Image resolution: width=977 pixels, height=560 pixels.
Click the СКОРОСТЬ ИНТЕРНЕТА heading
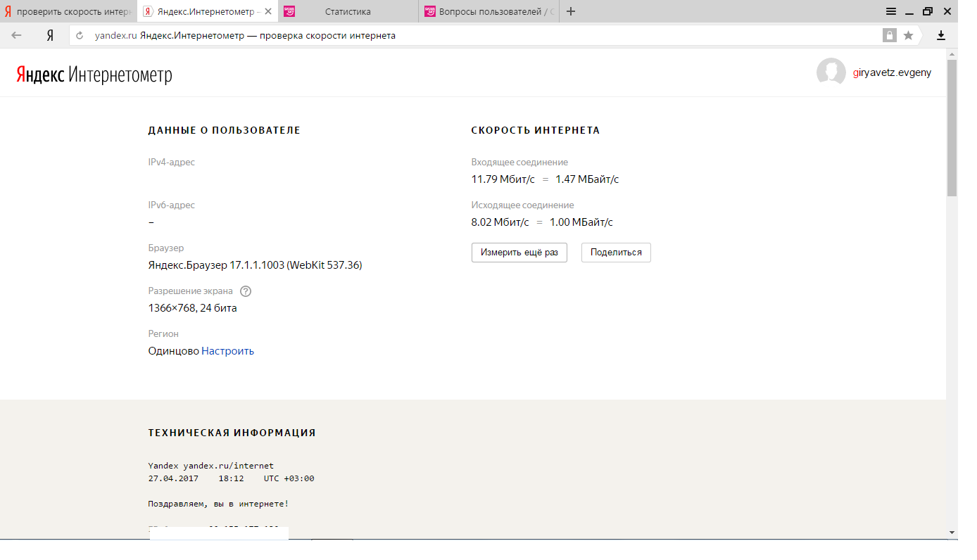(x=536, y=130)
